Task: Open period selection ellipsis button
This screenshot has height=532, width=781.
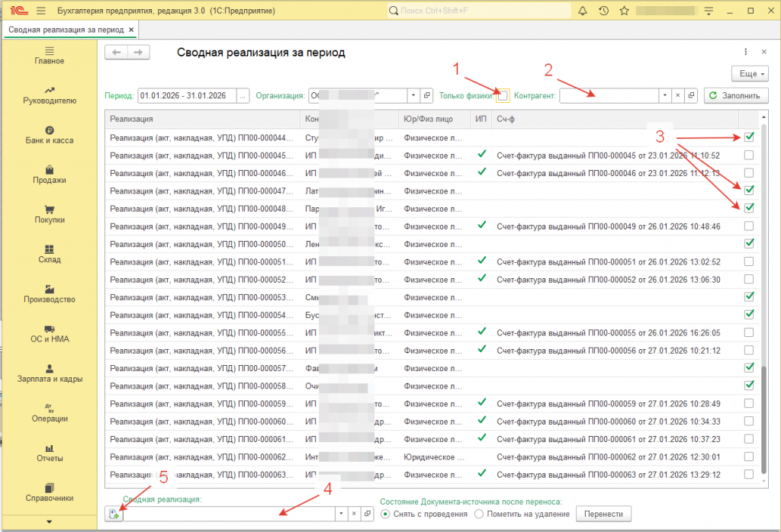Action: click(x=243, y=95)
